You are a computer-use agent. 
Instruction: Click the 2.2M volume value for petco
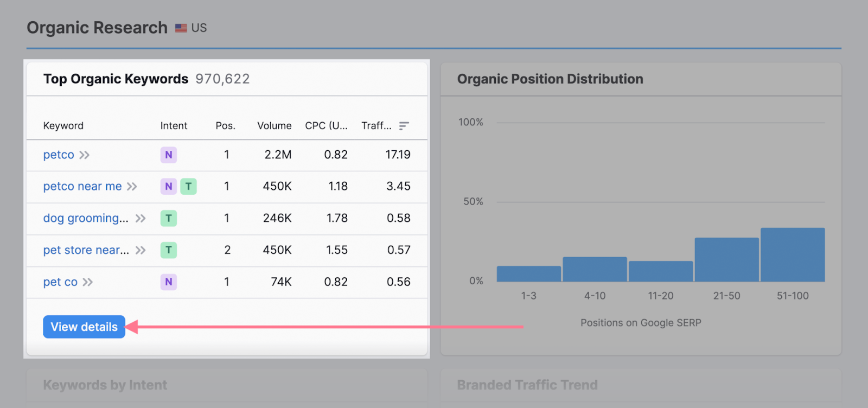point(278,155)
